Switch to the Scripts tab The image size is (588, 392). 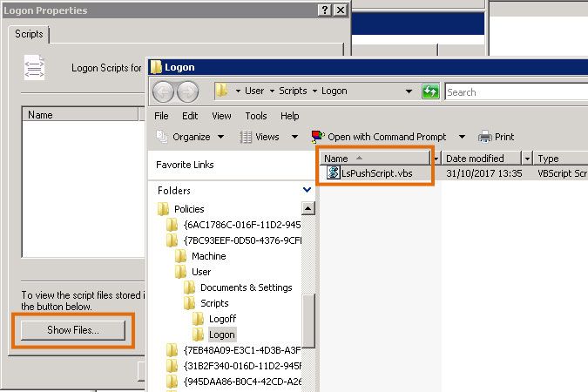pos(30,34)
